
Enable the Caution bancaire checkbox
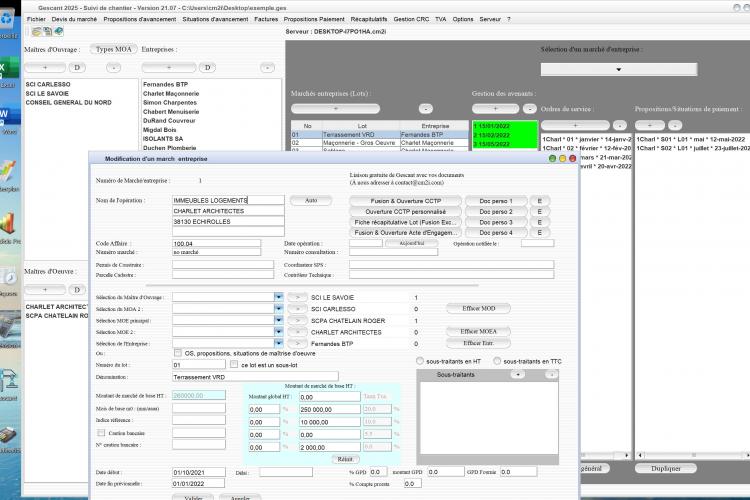tap(101, 433)
